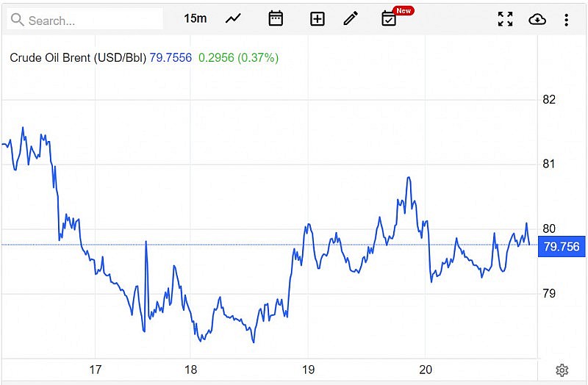
Task: Open the line chart type selector
Action: pyautogui.click(x=233, y=18)
